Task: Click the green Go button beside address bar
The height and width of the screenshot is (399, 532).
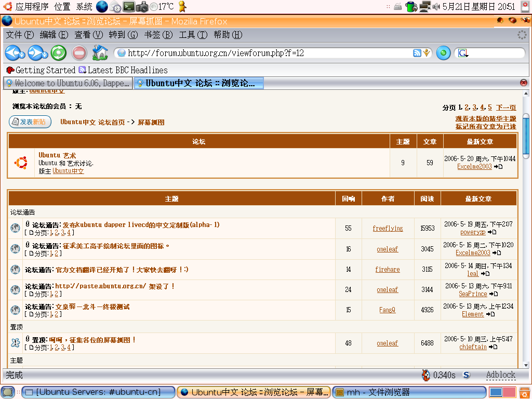Action: [443, 53]
